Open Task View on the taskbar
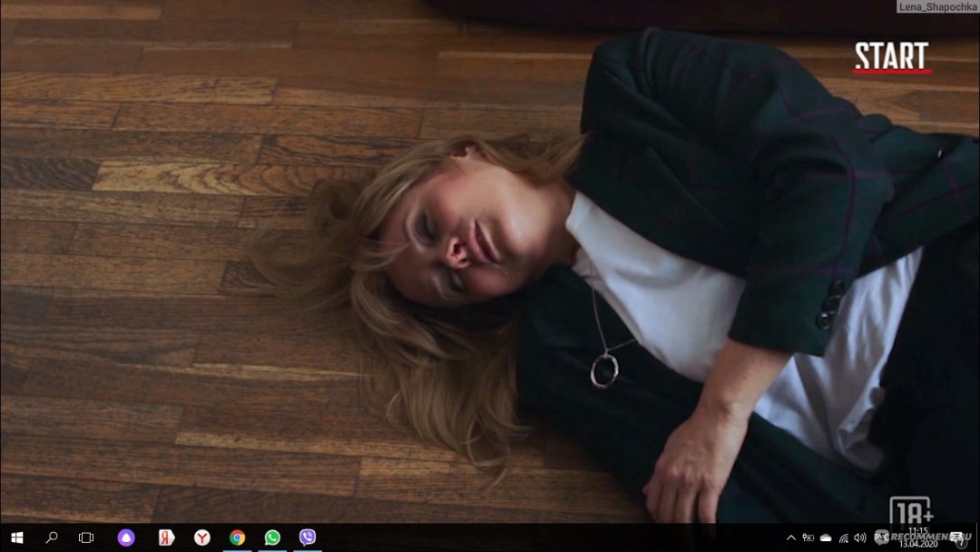This screenshot has height=552, width=980. 86,537
